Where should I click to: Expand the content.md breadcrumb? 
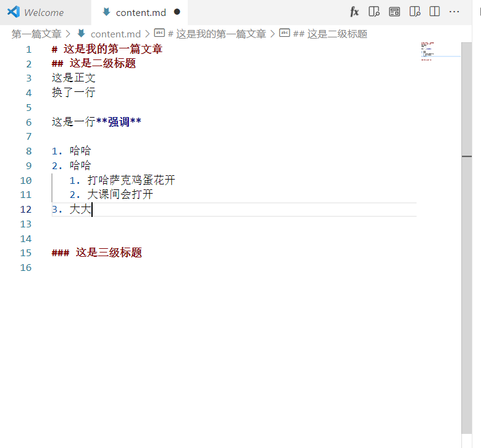tap(115, 34)
